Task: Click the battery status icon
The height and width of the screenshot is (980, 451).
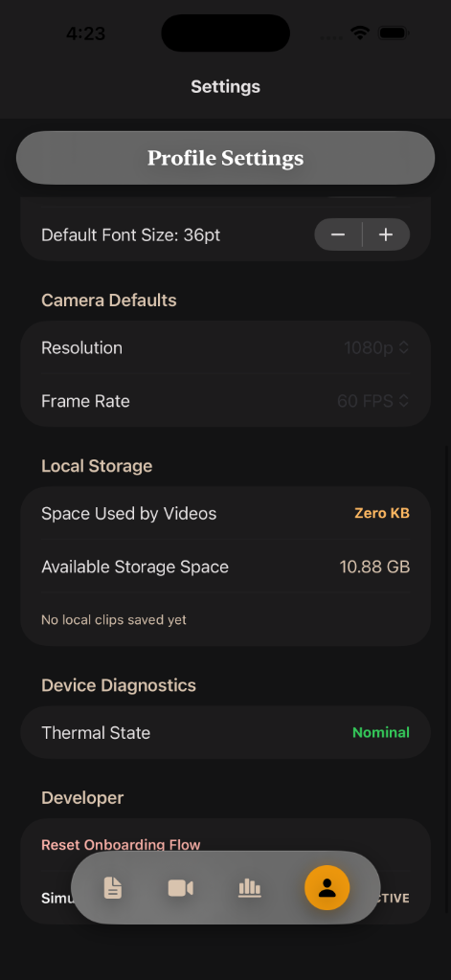Action: coord(394,33)
